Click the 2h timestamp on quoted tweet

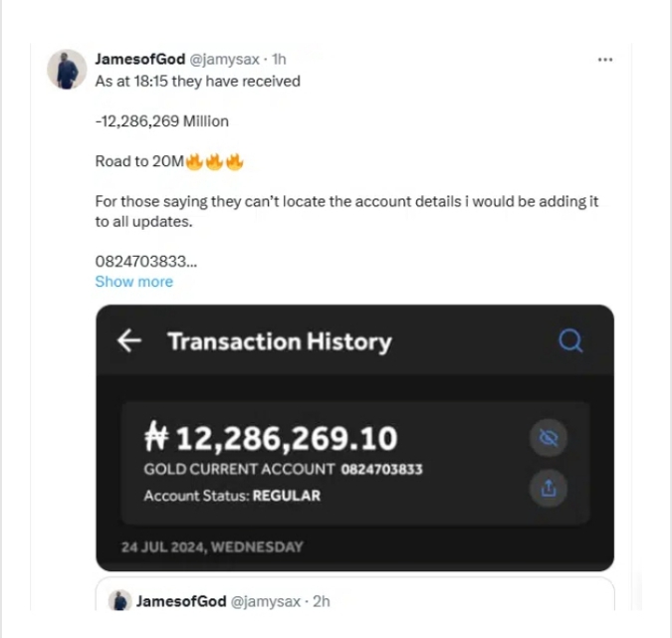pyautogui.click(x=321, y=601)
